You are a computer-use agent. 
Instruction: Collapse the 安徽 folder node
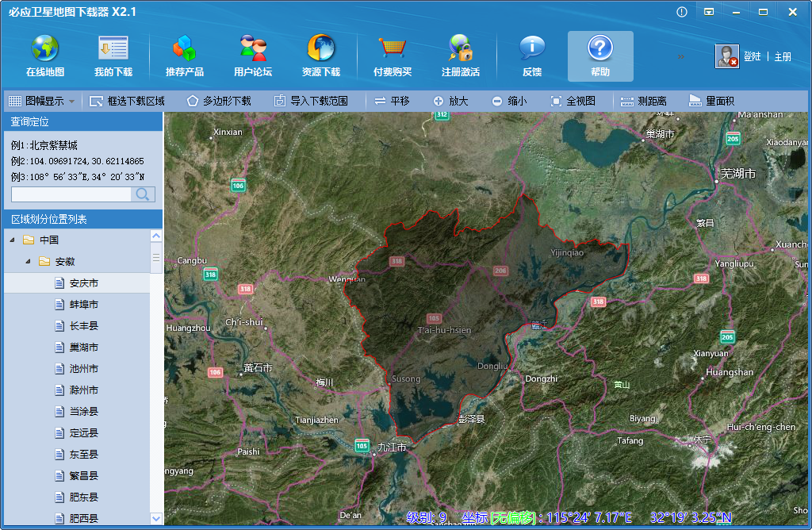pyautogui.click(x=28, y=261)
